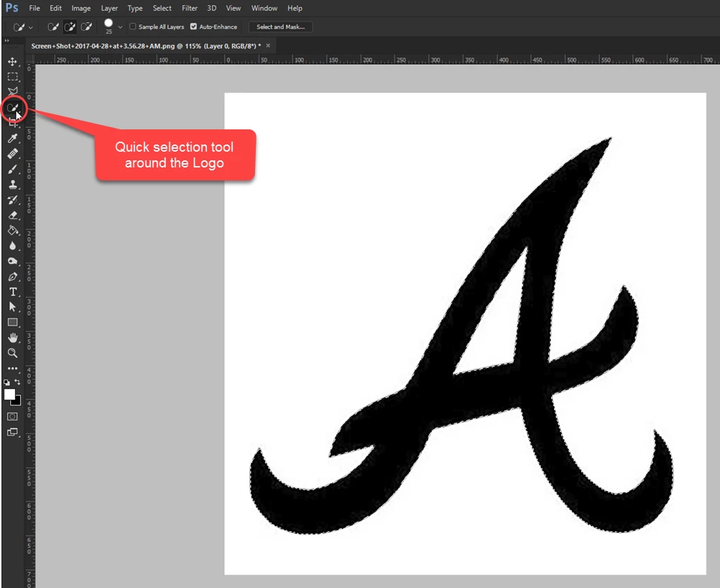This screenshot has height=588, width=720.
Task: Open the Edit menu
Action: click(55, 9)
